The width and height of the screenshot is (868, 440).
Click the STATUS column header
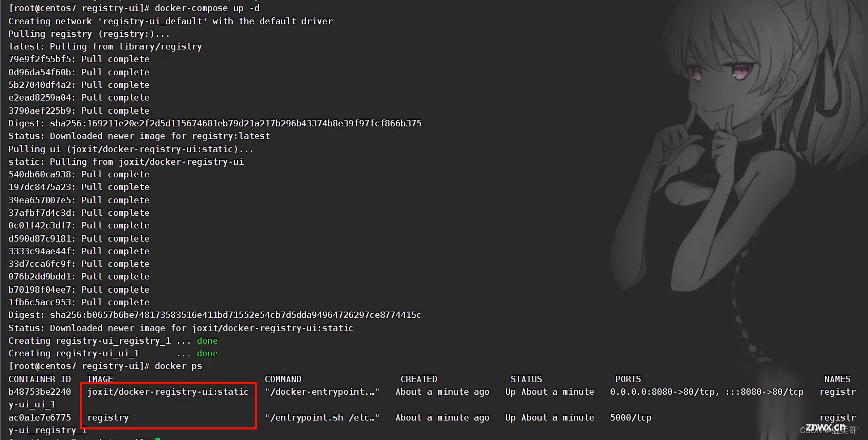click(526, 379)
